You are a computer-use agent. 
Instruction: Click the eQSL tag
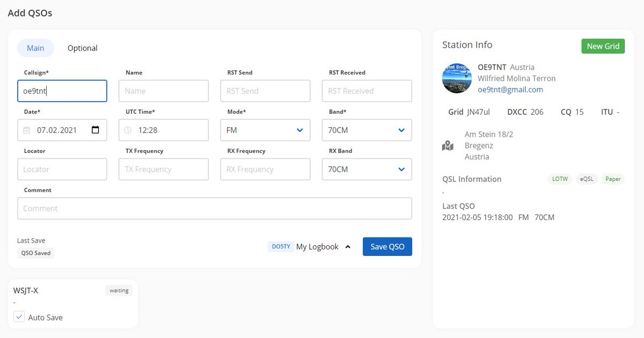(586, 179)
